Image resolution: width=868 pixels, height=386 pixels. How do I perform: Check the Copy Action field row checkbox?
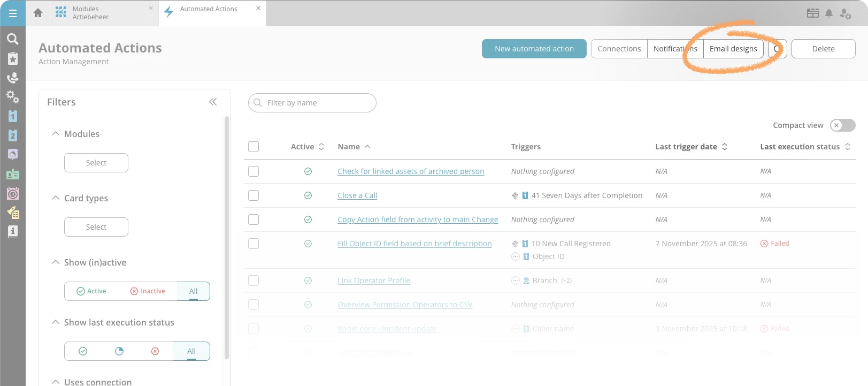pos(254,220)
